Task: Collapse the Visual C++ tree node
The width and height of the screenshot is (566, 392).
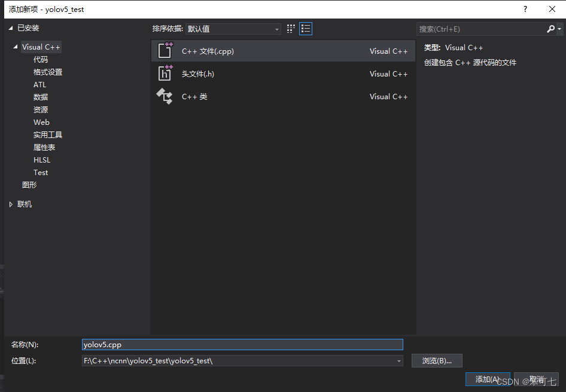Action: 15,47
